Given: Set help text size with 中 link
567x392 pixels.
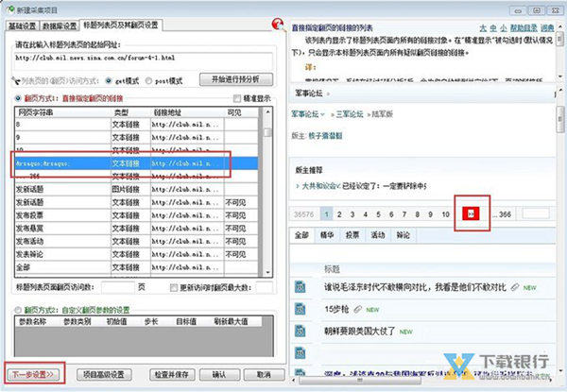Looking at the screenshot, I should (x=493, y=27).
